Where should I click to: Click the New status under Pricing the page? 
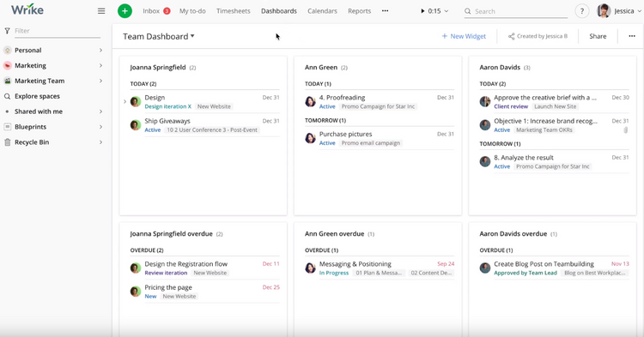tap(150, 297)
